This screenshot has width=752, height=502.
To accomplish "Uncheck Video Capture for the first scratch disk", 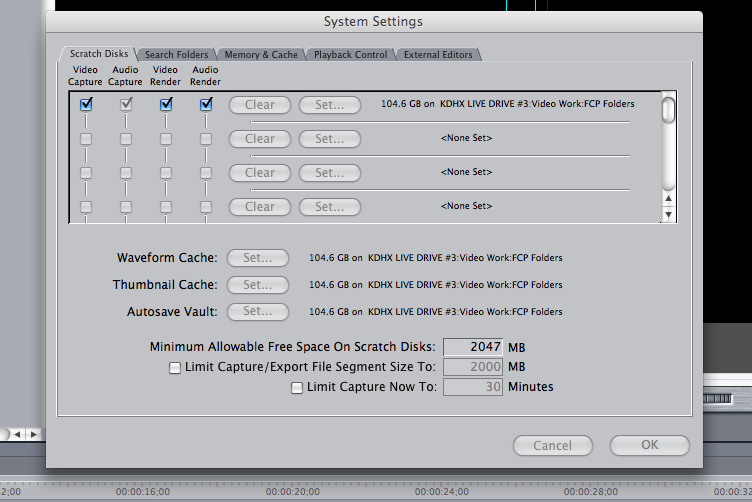I will pos(87,104).
